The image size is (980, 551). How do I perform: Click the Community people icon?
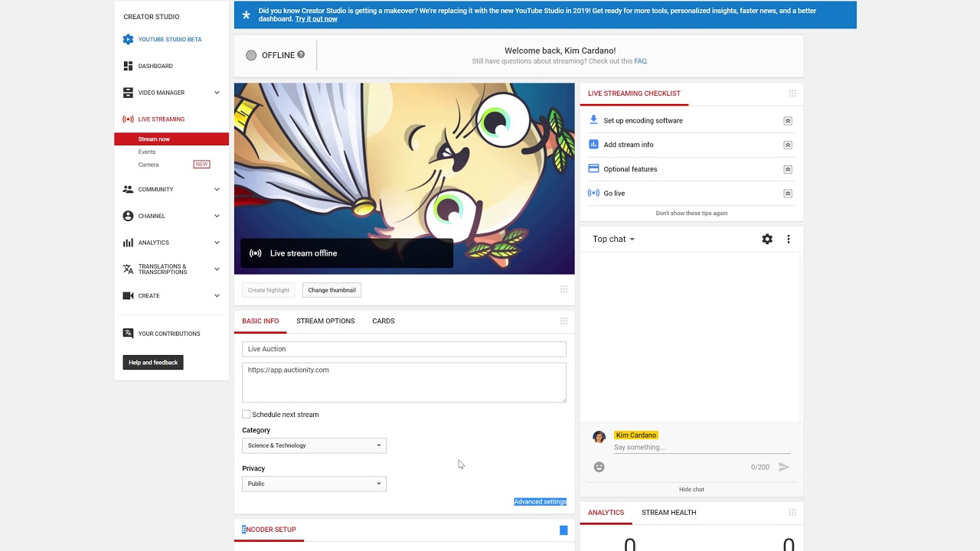128,189
